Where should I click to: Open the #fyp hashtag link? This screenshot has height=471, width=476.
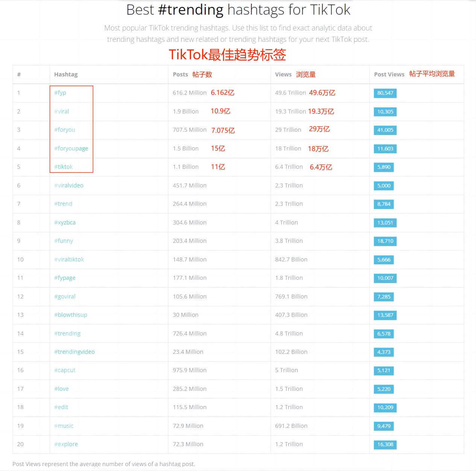pyautogui.click(x=60, y=93)
